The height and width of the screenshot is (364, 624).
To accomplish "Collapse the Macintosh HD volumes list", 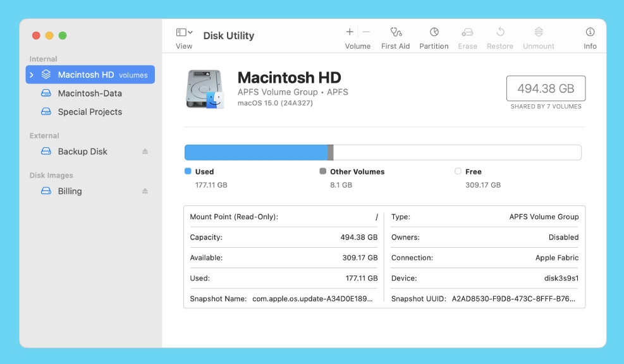I will pyautogui.click(x=32, y=74).
